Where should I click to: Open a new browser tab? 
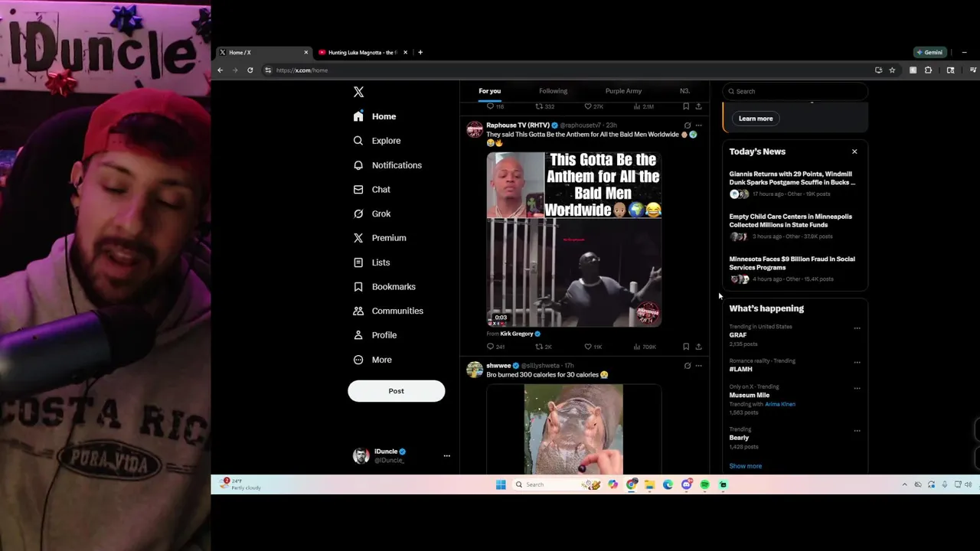(420, 52)
